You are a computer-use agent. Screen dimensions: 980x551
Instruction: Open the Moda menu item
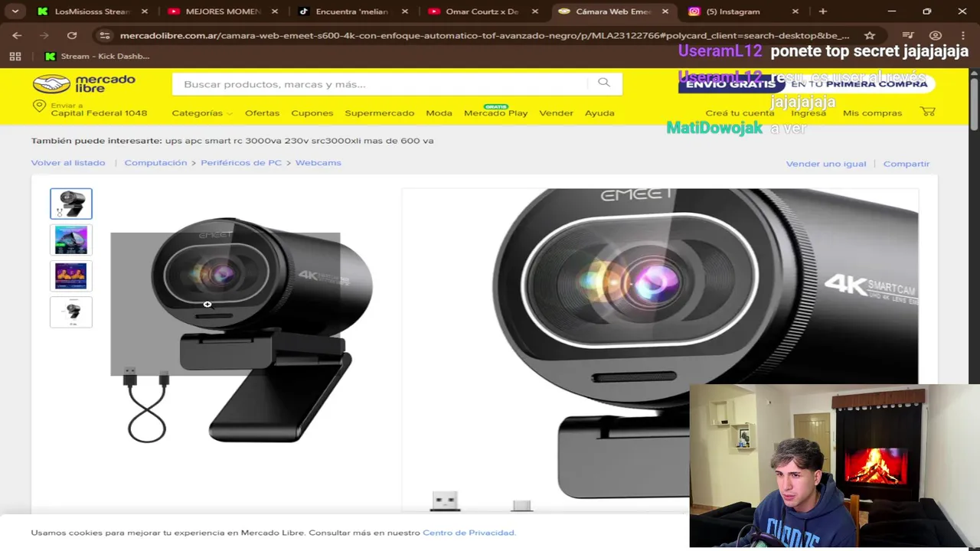click(439, 112)
